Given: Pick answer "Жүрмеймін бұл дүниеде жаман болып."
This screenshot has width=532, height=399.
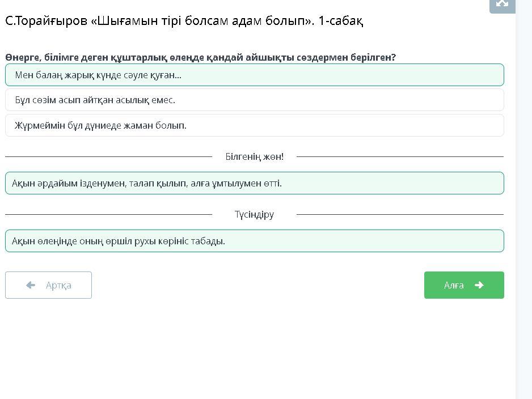Looking at the screenshot, I should [254, 125].
